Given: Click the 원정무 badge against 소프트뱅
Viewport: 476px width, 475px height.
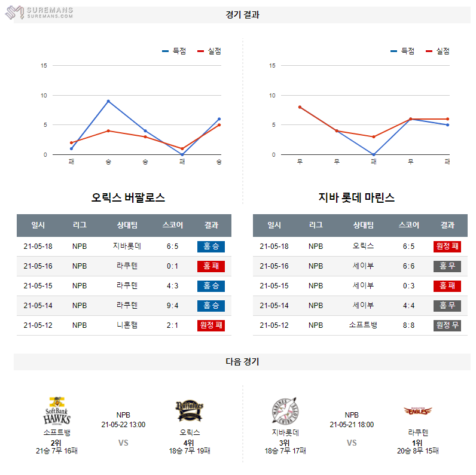Looking at the screenshot, I should 447,325.
